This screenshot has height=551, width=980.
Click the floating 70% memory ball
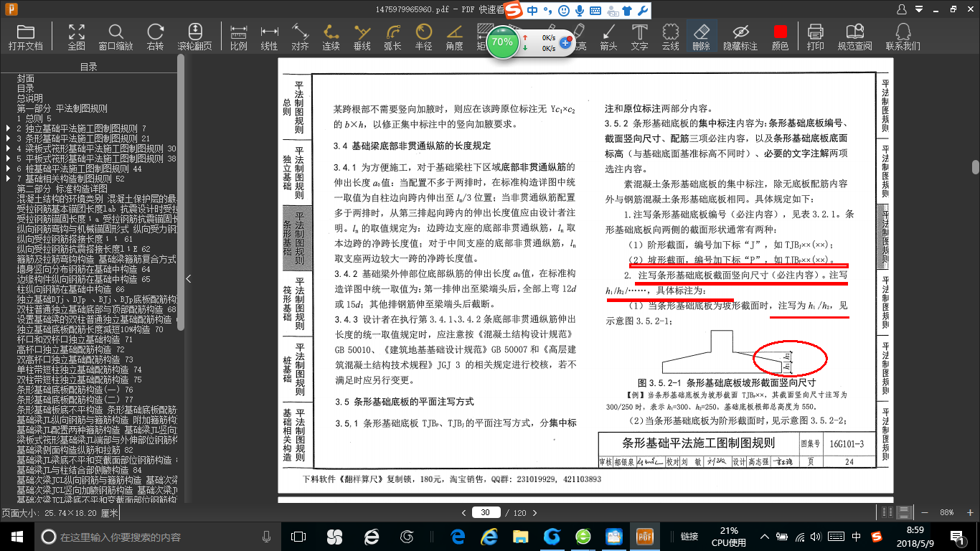coord(502,42)
